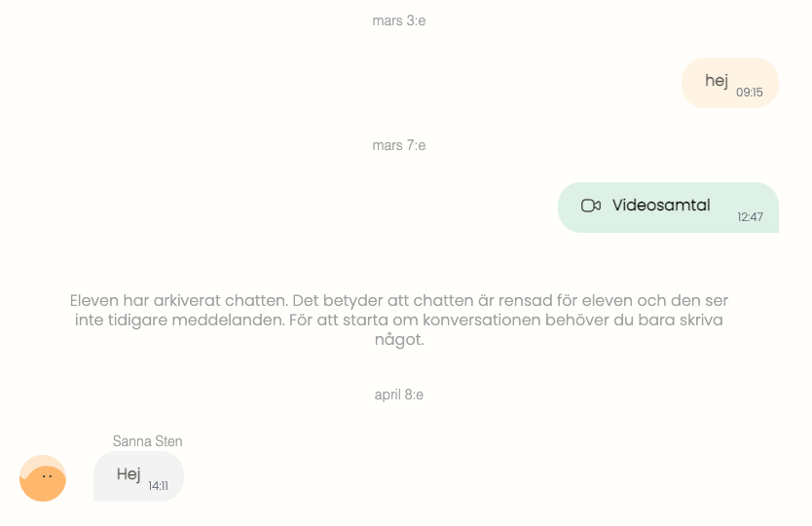Select the 'Videosamtal' label text
812x526 pixels.
661,206
